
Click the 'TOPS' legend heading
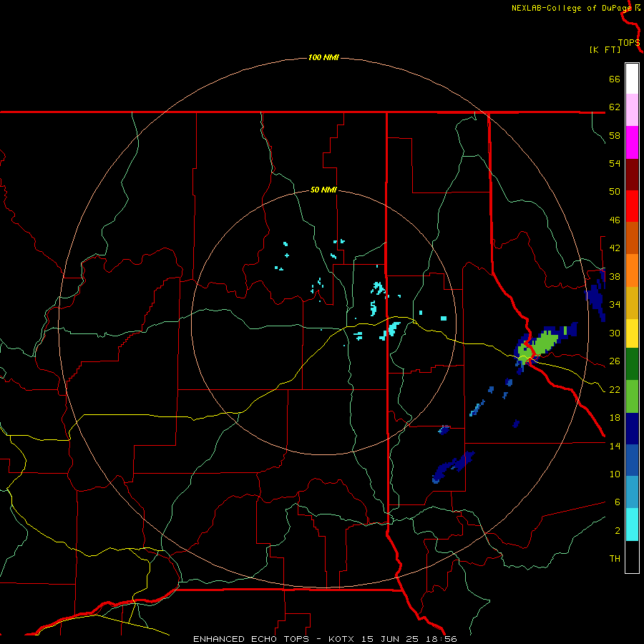click(x=629, y=43)
